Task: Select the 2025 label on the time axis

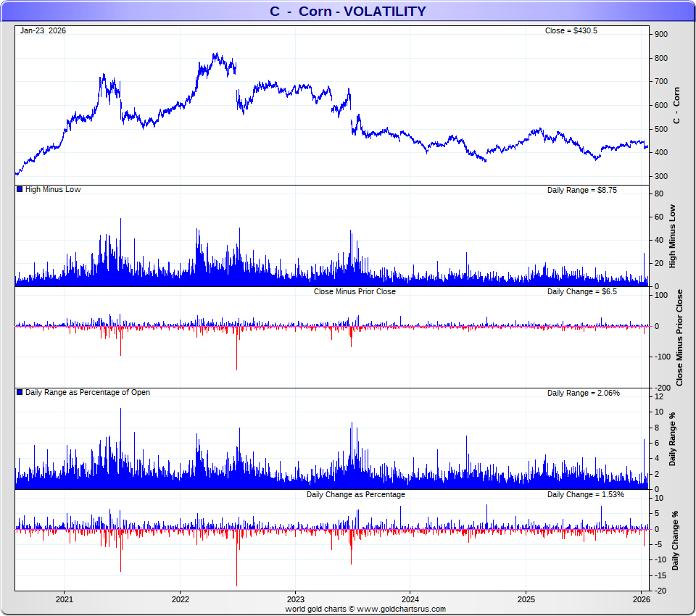Action: tap(526, 599)
